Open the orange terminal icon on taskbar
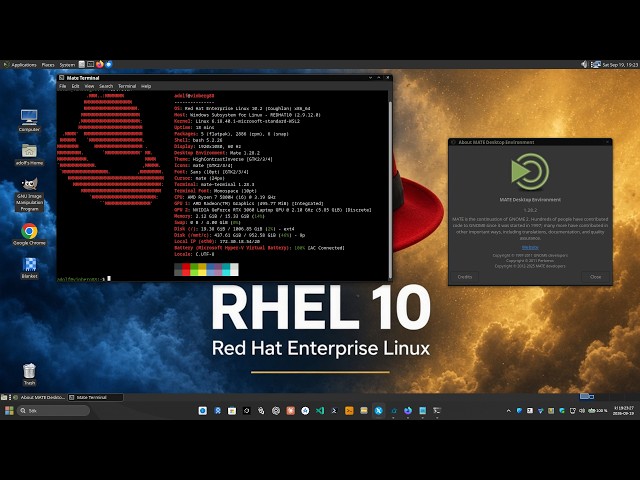 tap(349, 411)
